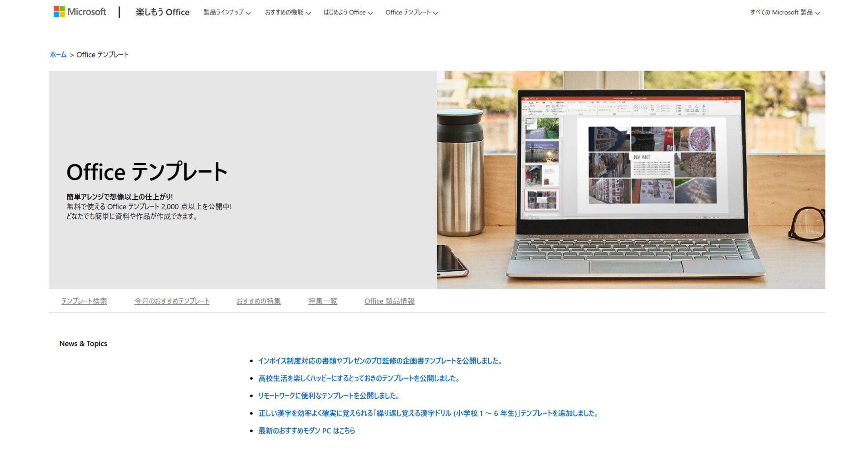Expand the おすすめの機能 navigation menu
Screen dimensions: 868x458
[287, 13]
